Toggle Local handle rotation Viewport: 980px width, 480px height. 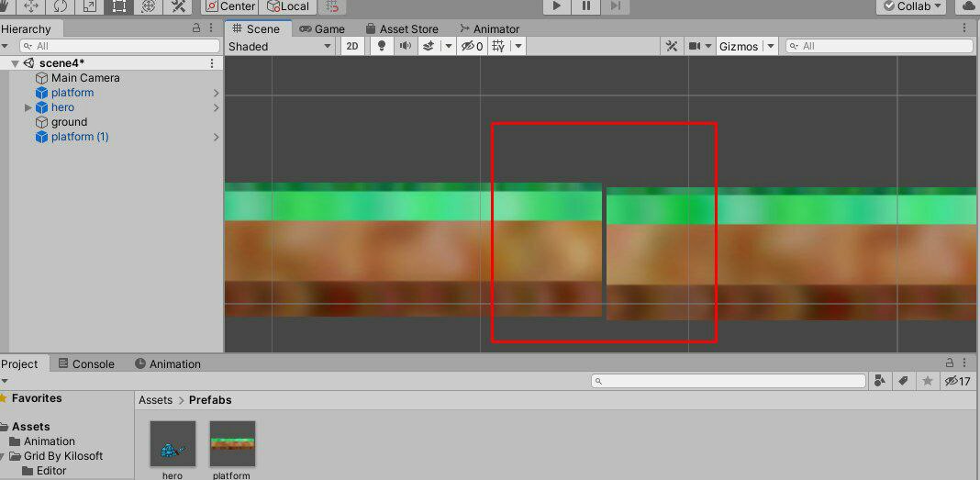tap(289, 6)
